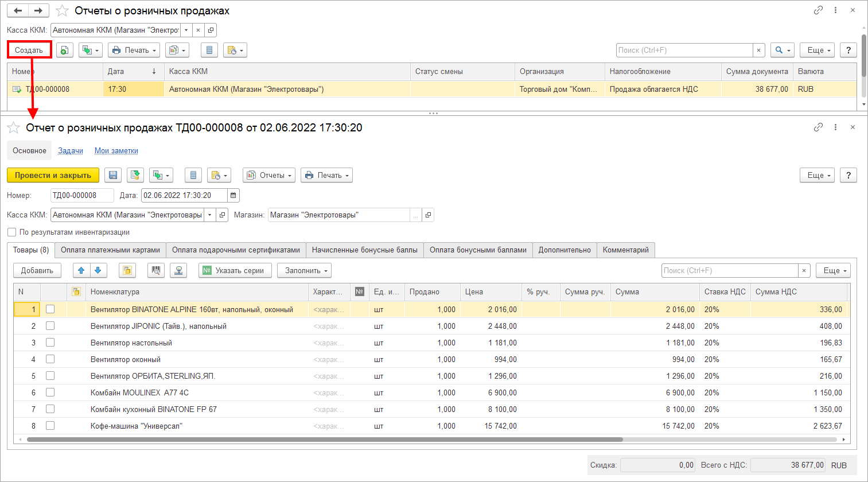This screenshot has width=868, height=482.
Task: Click Провести и закрыть button
Action: 53,176
